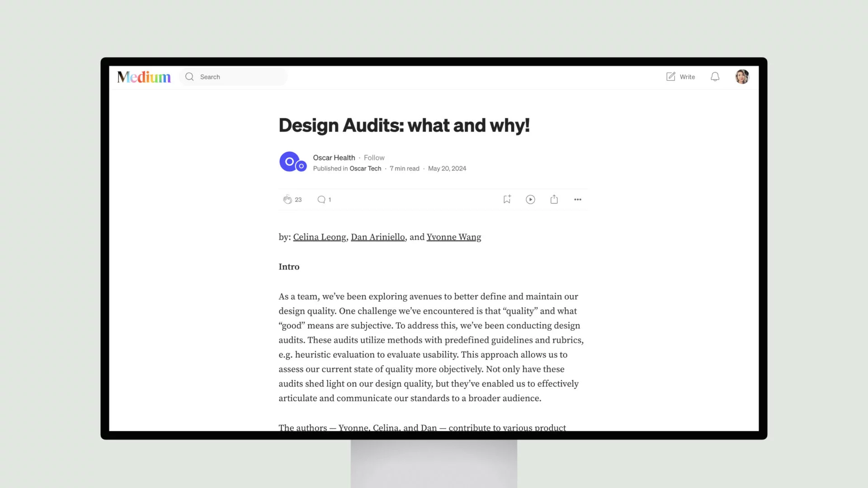Click the clap count number 23
The image size is (868, 488).
[x=298, y=200]
